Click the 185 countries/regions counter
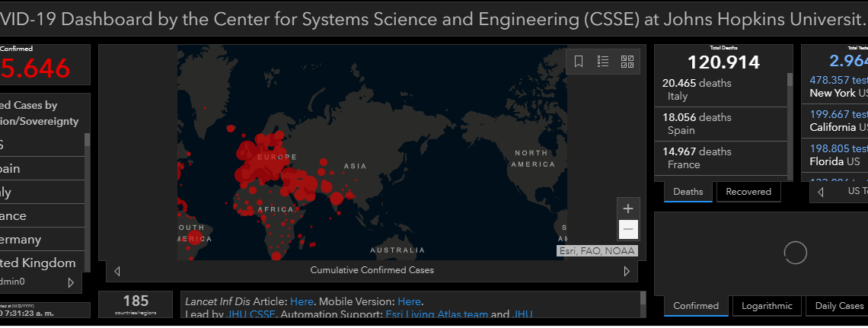This screenshot has height=328, width=868. (136, 304)
